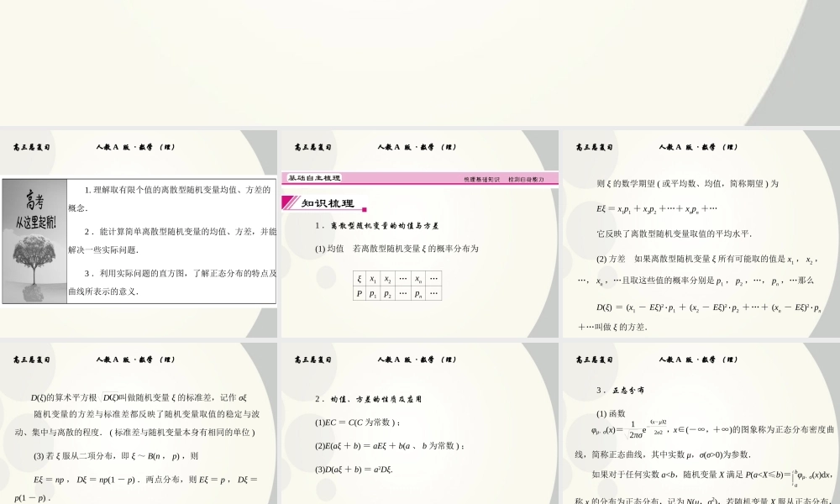Click 人教A版·数学(理) header on Eξ formula slide
This screenshot has height=504, width=840.
point(698,147)
